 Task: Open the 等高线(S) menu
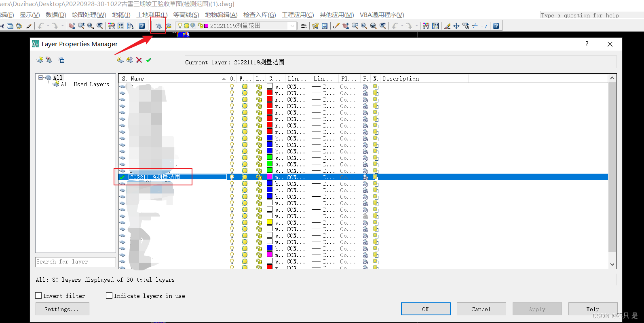click(x=186, y=15)
